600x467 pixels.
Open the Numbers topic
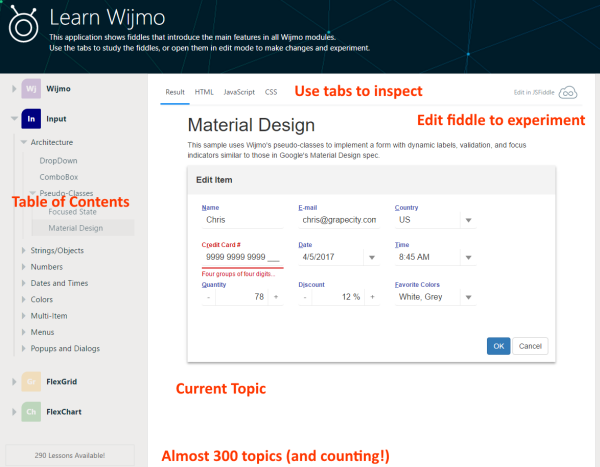(x=47, y=267)
